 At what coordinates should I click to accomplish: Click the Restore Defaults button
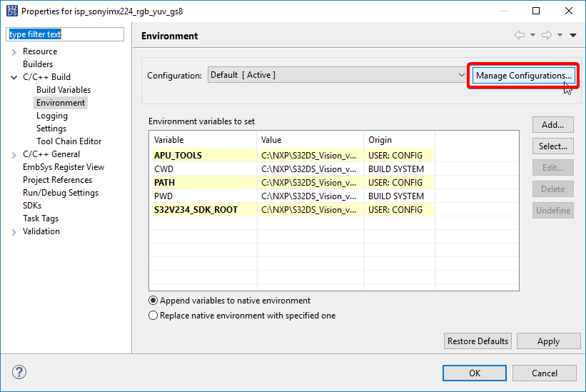[x=478, y=341]
